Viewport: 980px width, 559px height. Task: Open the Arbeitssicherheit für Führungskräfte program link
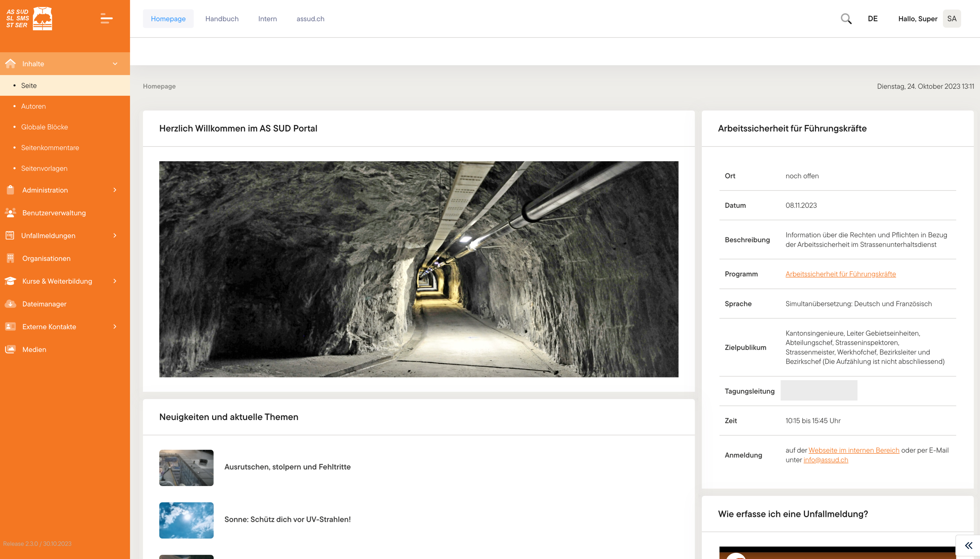tap(840, 274)
